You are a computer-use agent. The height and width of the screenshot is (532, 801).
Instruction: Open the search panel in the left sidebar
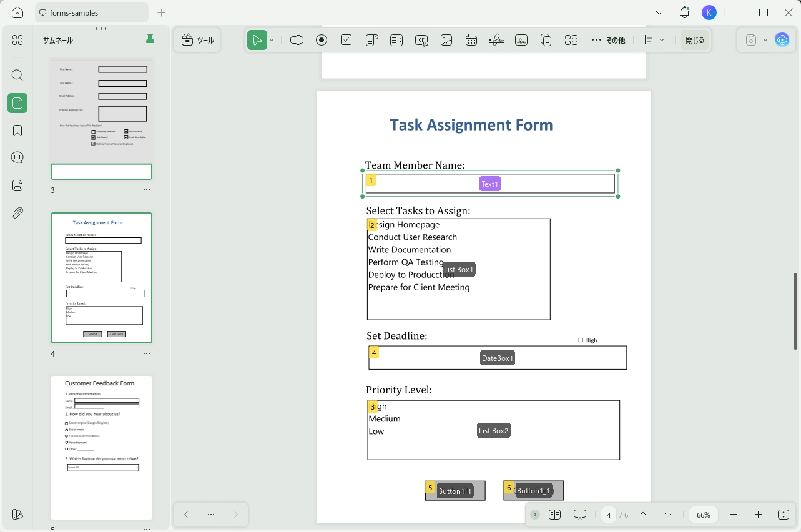[x=17, y=76]
